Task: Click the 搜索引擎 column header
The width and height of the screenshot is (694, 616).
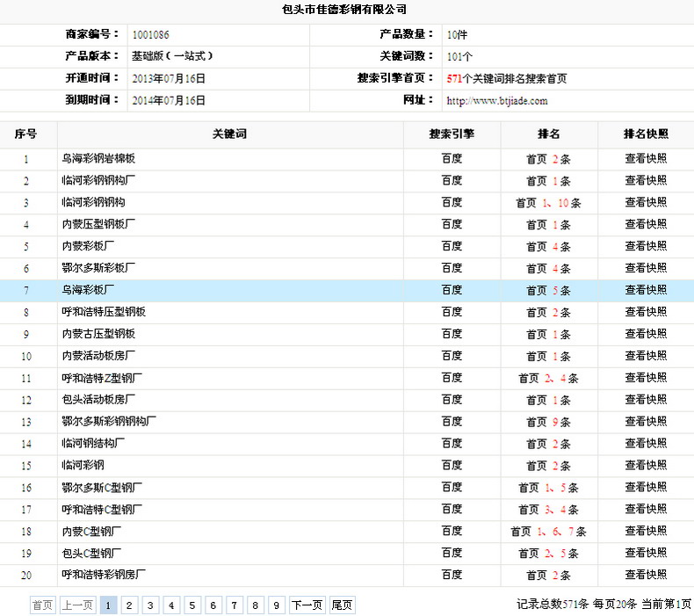Action: pyautogui.click(x=452, y=134)
